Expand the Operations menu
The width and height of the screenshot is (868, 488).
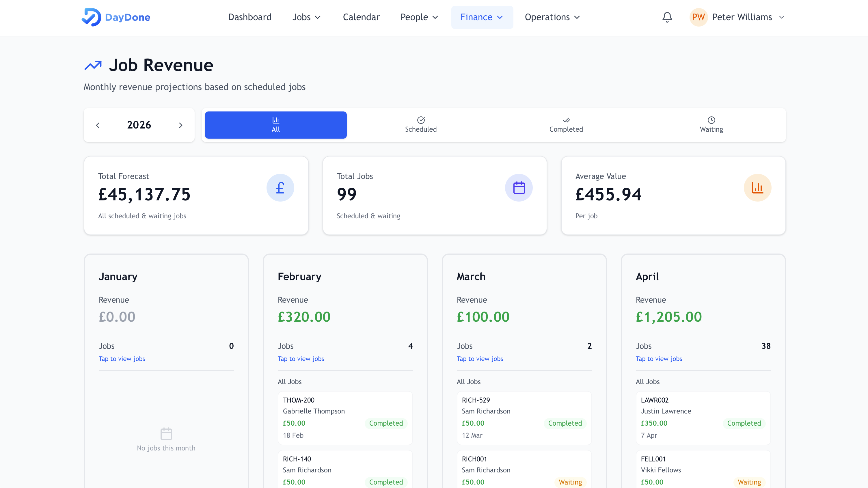(552, 17)
